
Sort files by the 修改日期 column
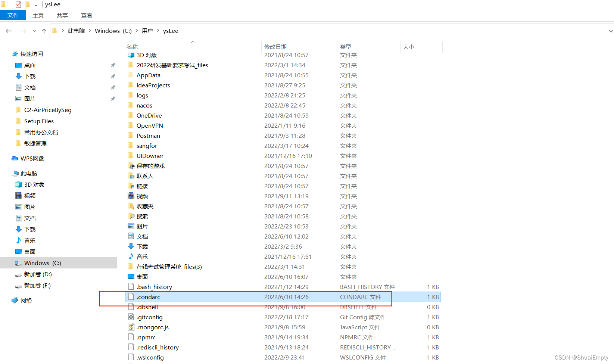[275, 46]
